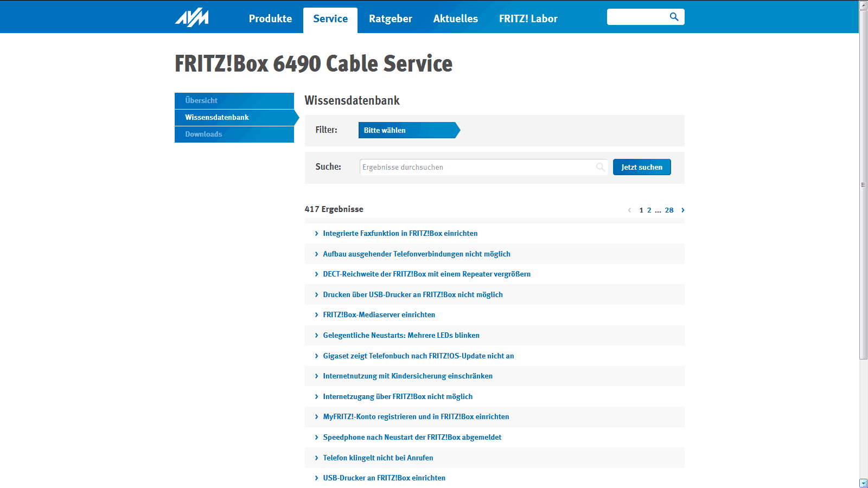Click chevron beside Aufbau ausgehender Telefonverbindungen entry
The width and height of the screenshot is (868, 488).
pos(316,254)
